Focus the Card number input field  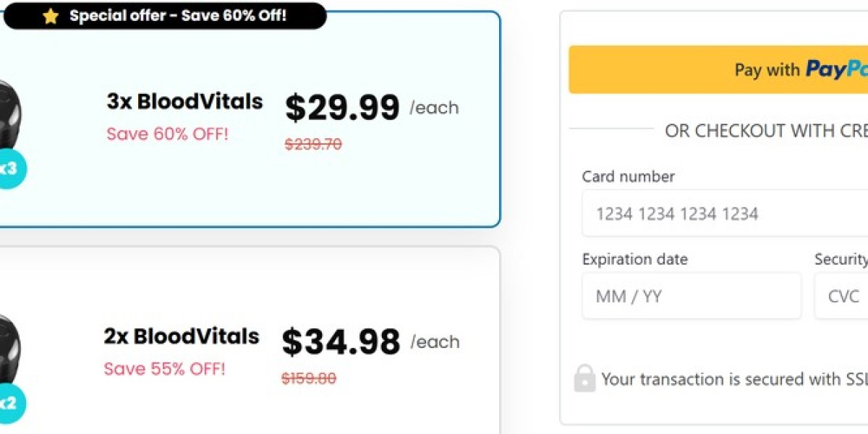(723, 214)
